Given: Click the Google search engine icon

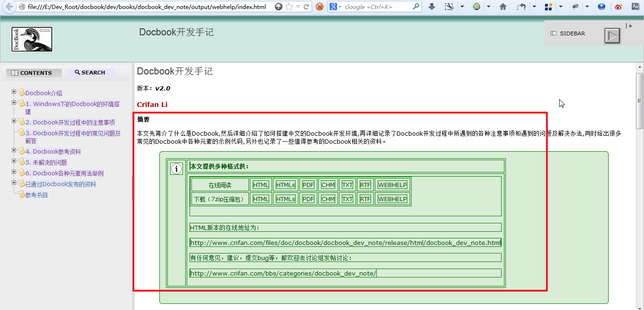Looking at the screenshot, I should [x=333, y=7].
